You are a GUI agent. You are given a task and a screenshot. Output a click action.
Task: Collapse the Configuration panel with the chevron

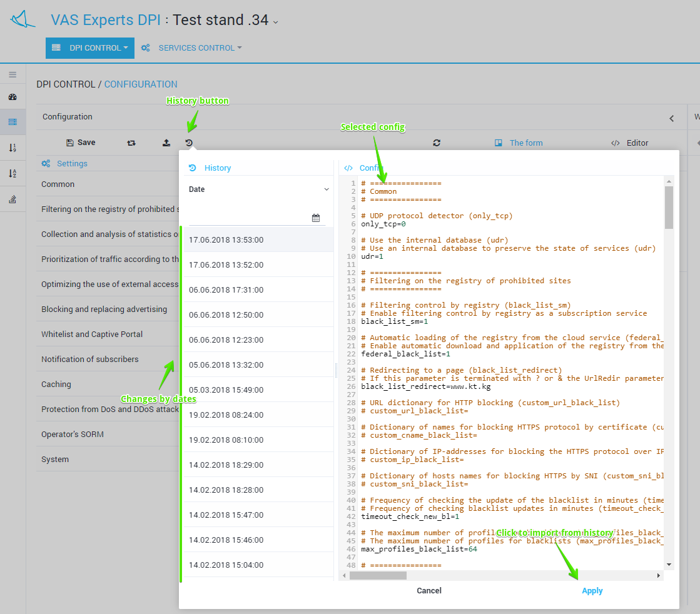[671, 118]
